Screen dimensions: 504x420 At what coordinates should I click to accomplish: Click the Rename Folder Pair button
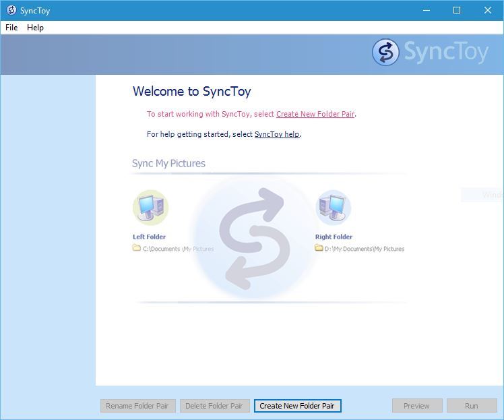138,406
